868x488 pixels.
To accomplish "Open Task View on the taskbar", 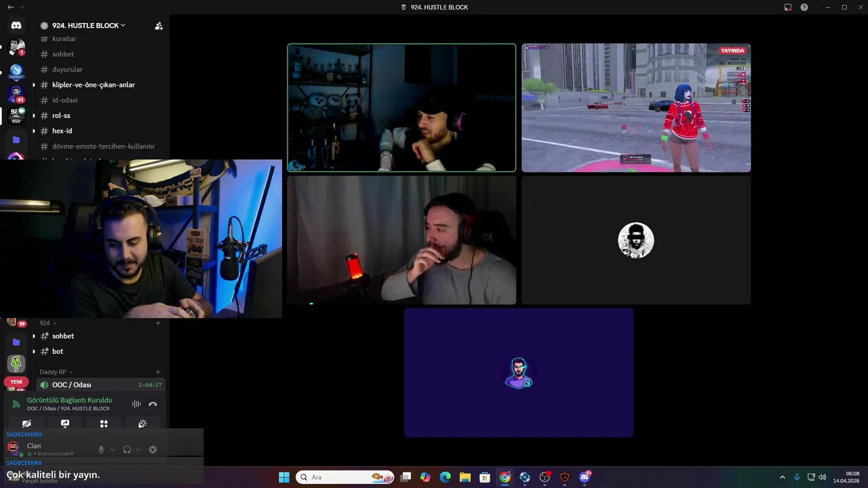I will click(406, 477).
